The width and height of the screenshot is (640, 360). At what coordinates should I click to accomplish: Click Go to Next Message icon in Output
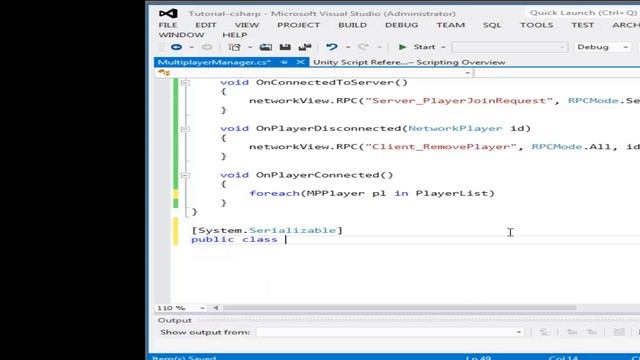coord(592,332)
